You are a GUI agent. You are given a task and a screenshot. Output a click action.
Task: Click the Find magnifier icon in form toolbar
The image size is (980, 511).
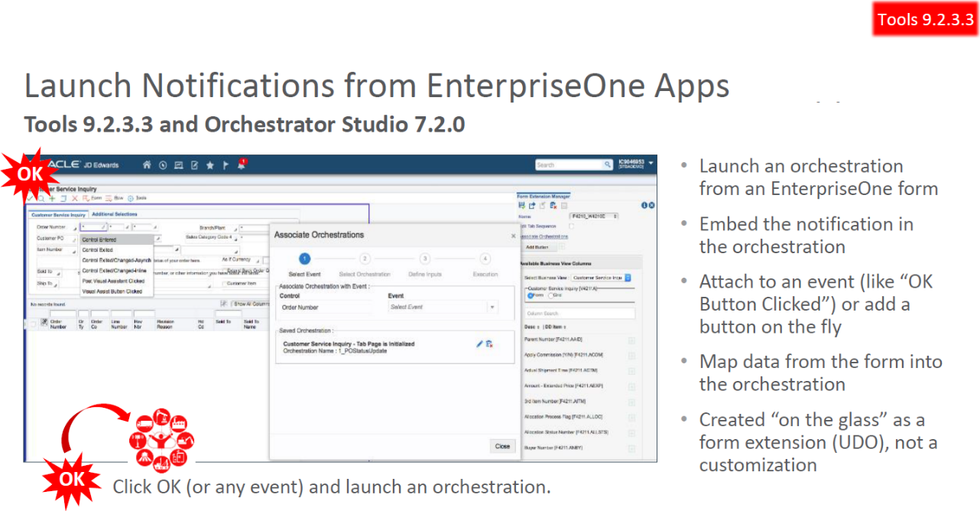coord(41,198)
